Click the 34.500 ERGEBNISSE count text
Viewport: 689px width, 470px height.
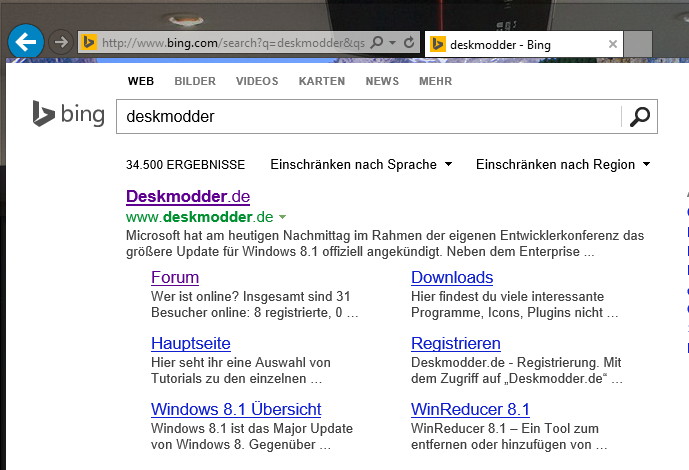185,165
